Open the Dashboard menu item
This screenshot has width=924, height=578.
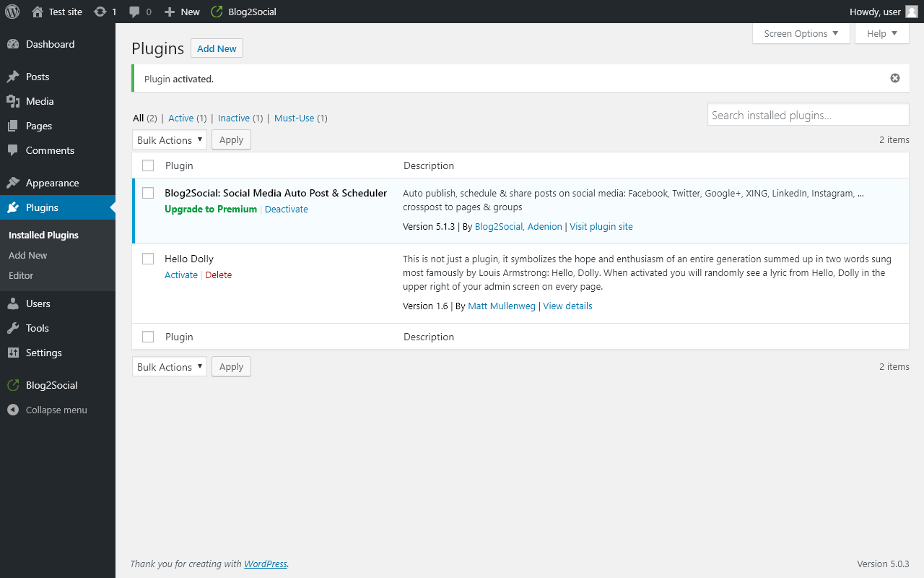(58, 44)
